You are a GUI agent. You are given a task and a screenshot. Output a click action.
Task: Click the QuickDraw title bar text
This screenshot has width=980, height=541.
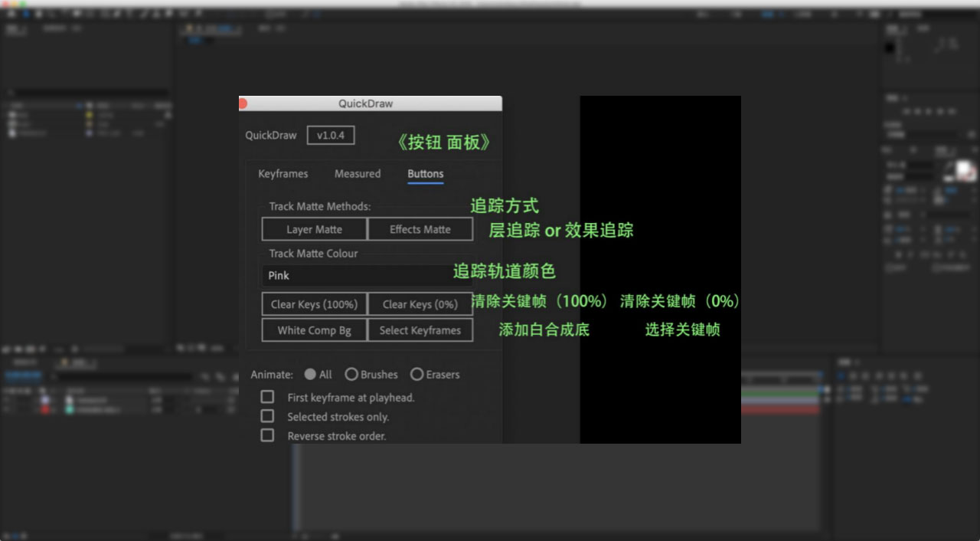366,103
